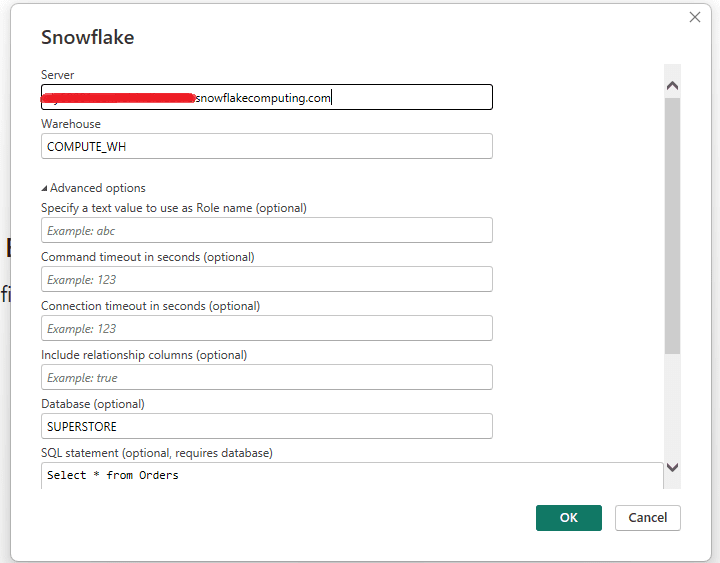Image resolution: width=720 pixels, height=563 pixels.
Task: Confirm the connection with OK
Action: [x=568, y=518]
